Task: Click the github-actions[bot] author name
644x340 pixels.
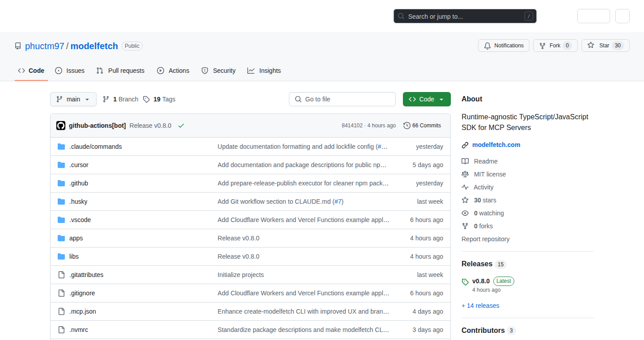Action: 97,126
